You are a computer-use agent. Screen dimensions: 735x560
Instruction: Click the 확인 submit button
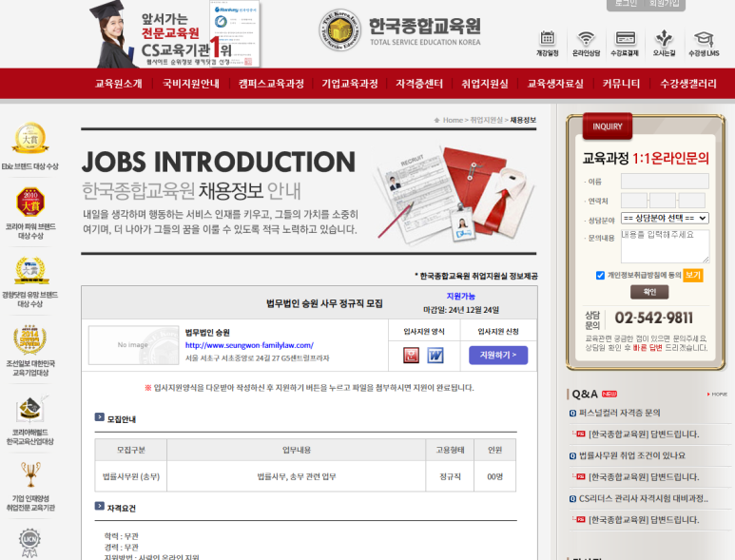[649, 292]
